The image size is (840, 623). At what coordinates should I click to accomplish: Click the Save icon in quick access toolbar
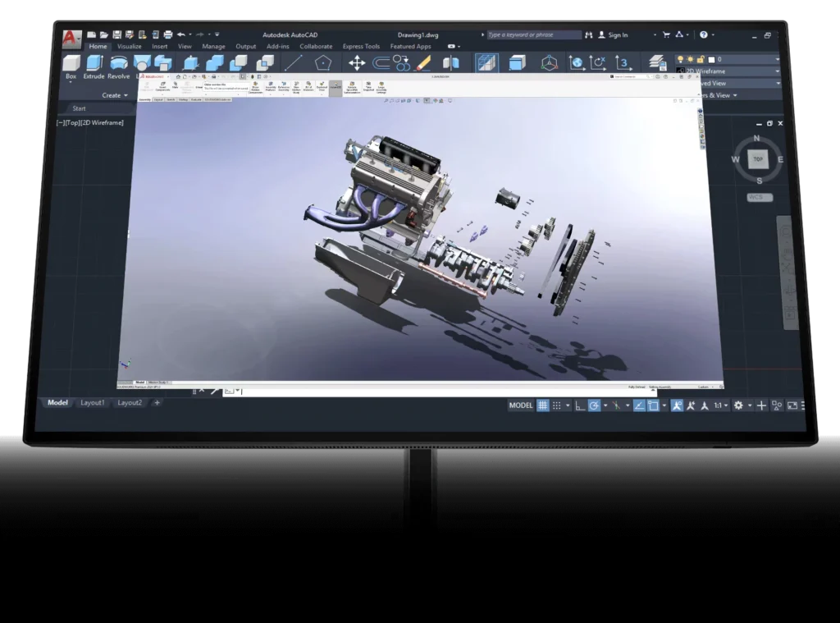116,34
